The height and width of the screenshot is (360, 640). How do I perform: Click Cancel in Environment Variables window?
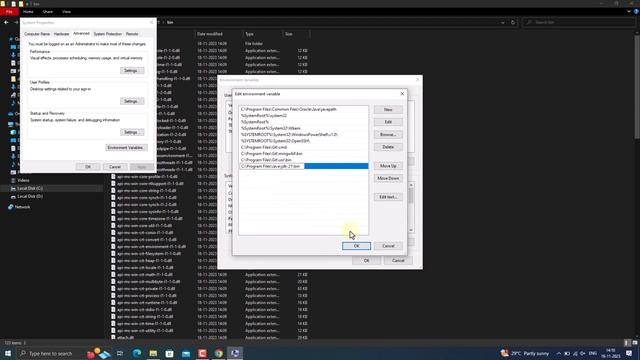point(398,260)
